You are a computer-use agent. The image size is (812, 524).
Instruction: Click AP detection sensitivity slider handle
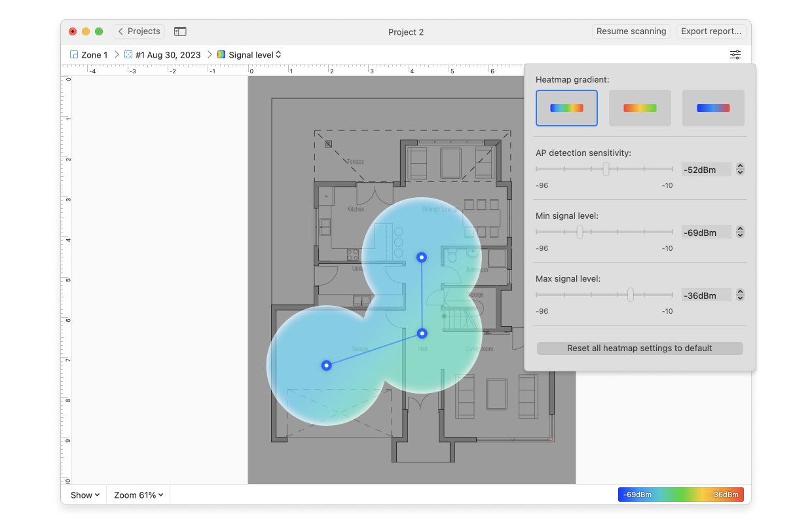coord(606,169)
